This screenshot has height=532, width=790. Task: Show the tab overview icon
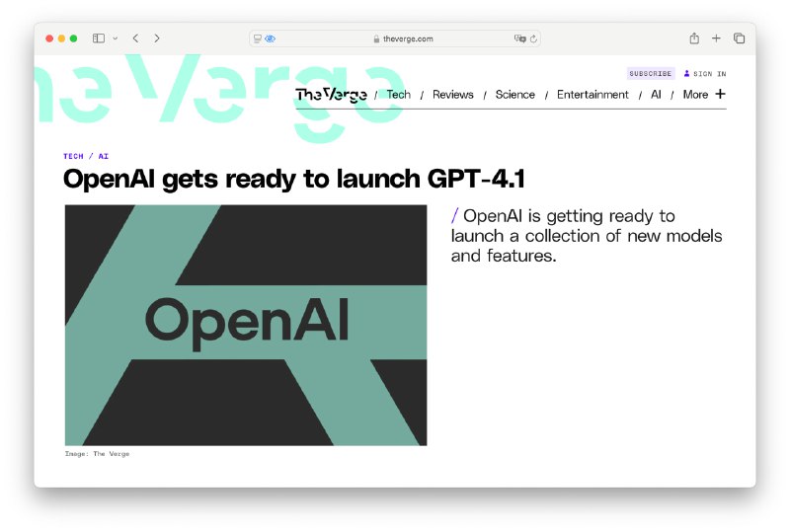point(739,38)
